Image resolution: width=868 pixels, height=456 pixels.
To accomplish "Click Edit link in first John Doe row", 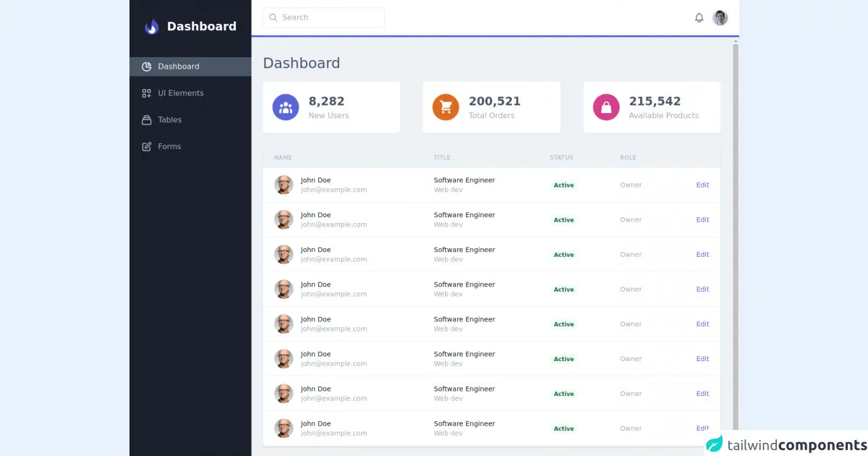I will (702, 185).
